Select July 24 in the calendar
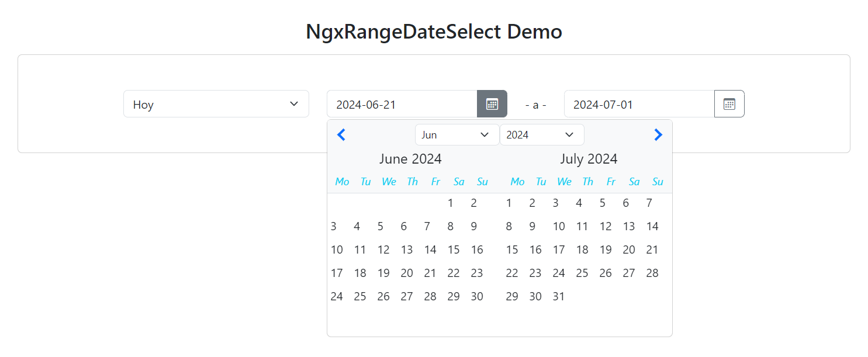This screenshot has height=357, width=868. point(559,273)
